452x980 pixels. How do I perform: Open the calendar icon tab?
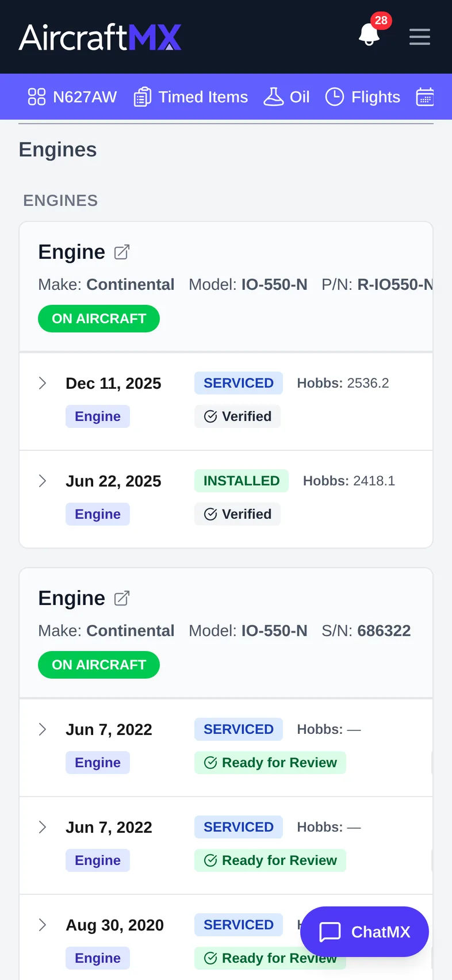pyautogui.click(x=425, y=97)
